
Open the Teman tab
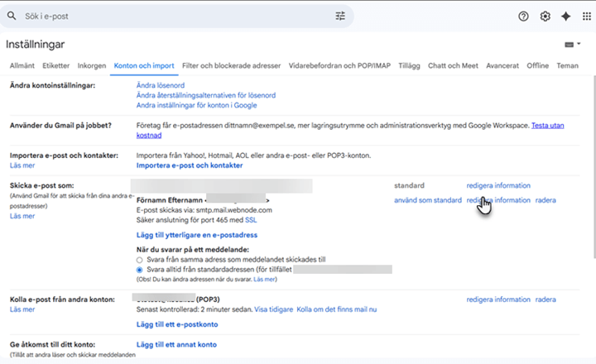[x=568, y=65]
